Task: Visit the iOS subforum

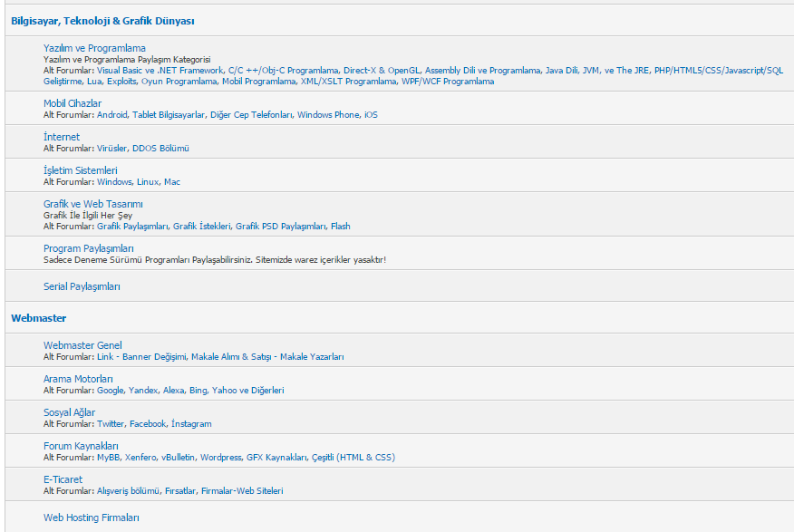Action: point(371,115)
